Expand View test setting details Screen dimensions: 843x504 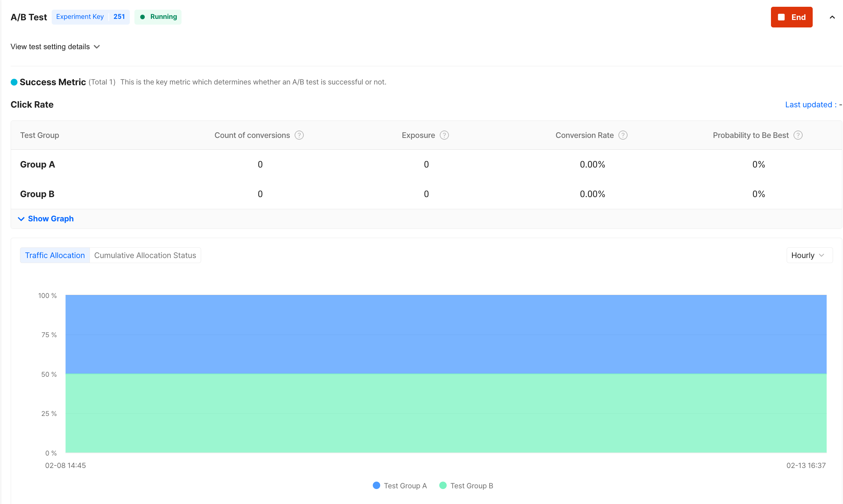pos(55,47)
